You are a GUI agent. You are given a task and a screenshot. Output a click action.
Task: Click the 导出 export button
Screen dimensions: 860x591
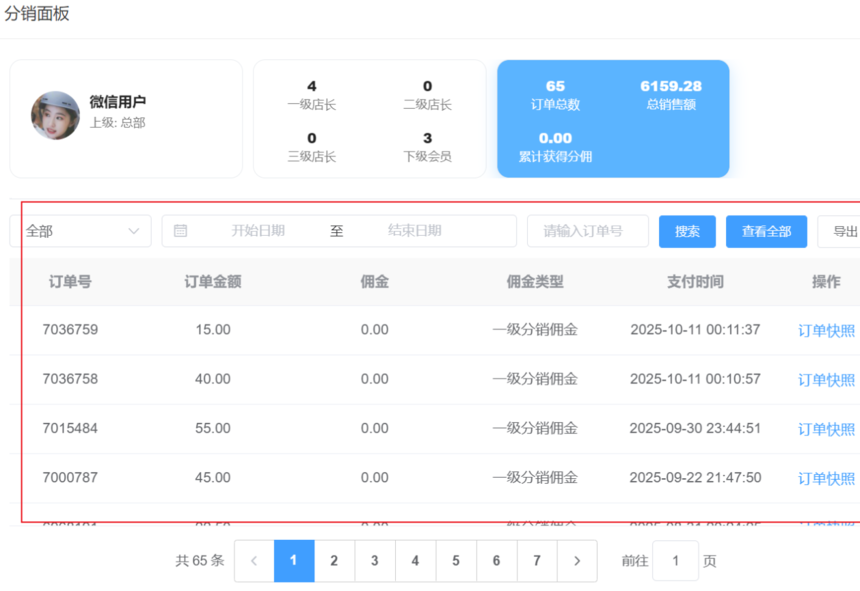point(842,231)
